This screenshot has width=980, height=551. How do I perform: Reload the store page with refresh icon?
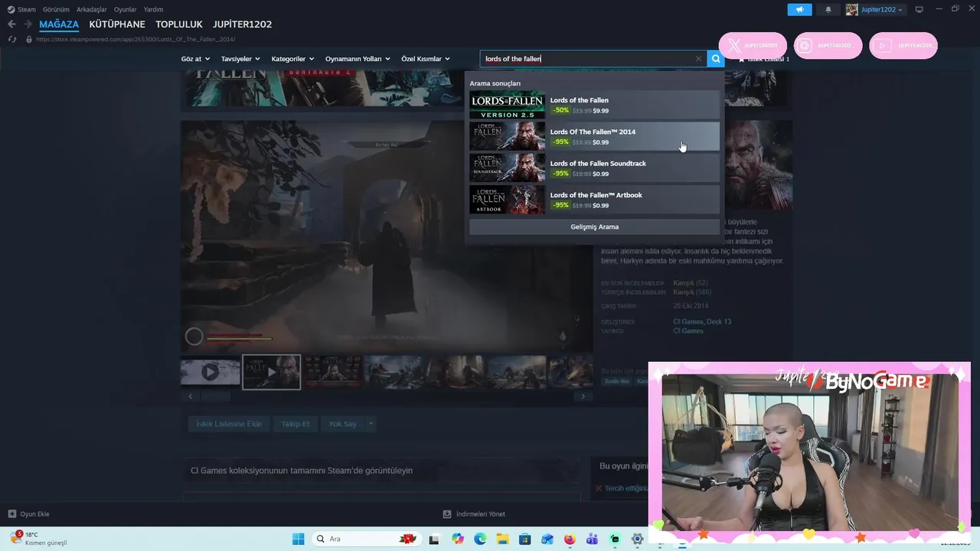pos(11,39)
